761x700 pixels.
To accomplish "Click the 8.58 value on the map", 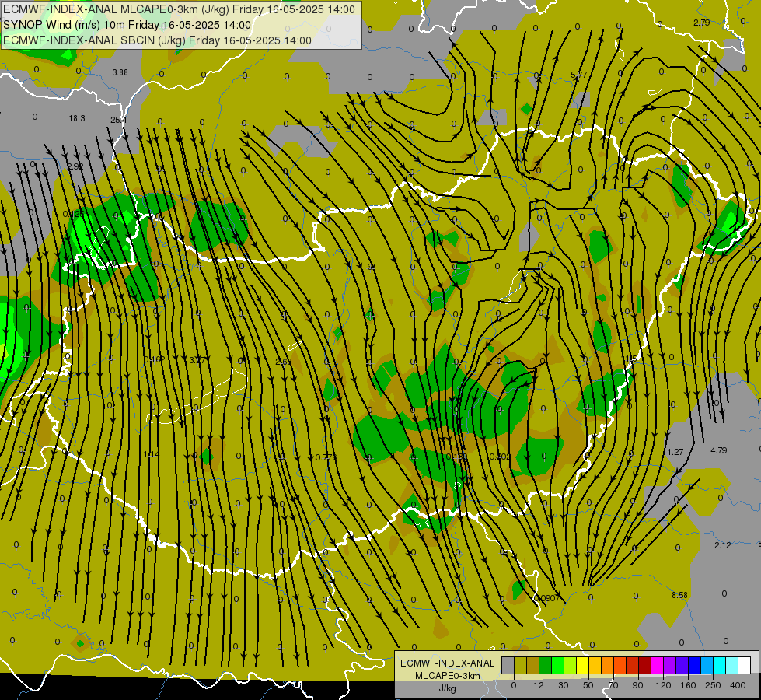I will pos(679,595).
